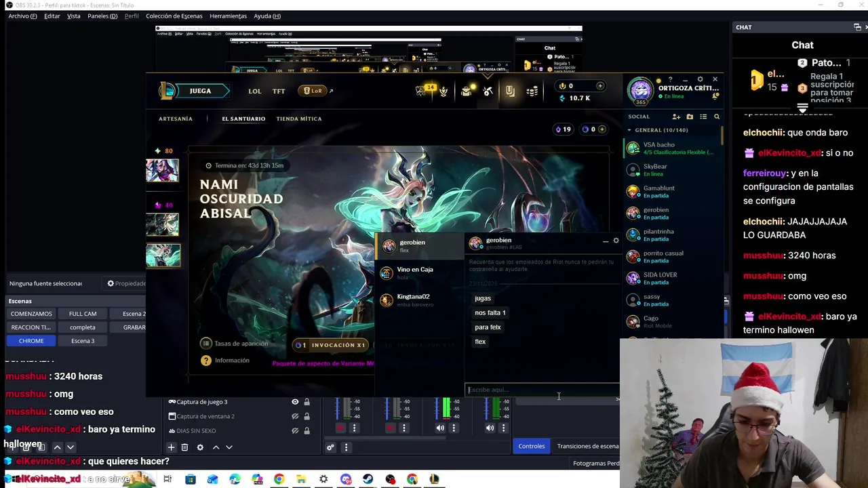Move source down with arrow icon

[229, 447]
